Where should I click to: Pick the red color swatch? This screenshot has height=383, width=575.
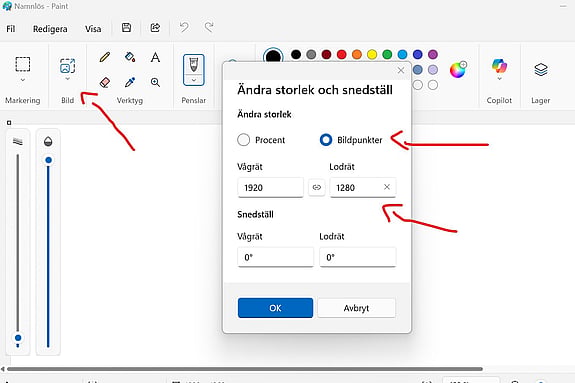click(341, 55)
